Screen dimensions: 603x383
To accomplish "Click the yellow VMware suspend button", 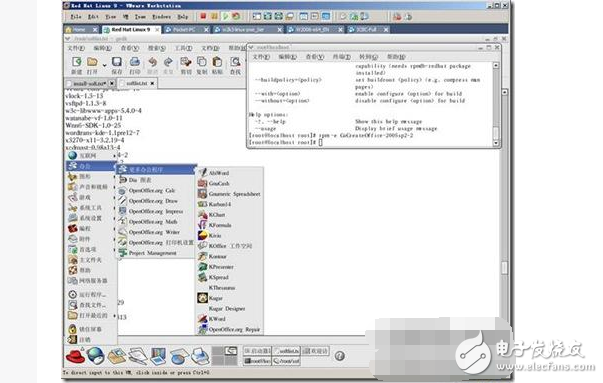I will tap(214, 17).
